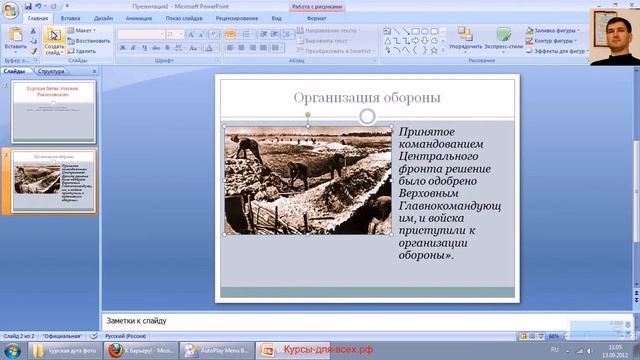Viewport: 640px width, 360px height.
Task: Toggle underline formatting (Ч)
Action: coord(144,48)
